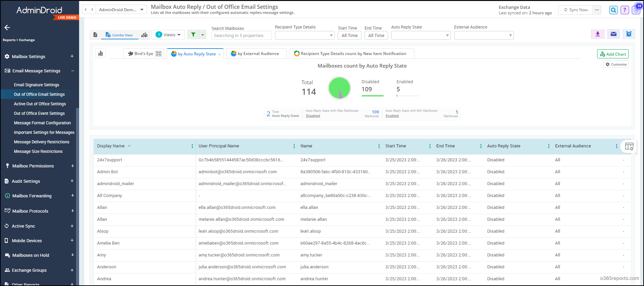Open the global search icon

click(613, 10)
